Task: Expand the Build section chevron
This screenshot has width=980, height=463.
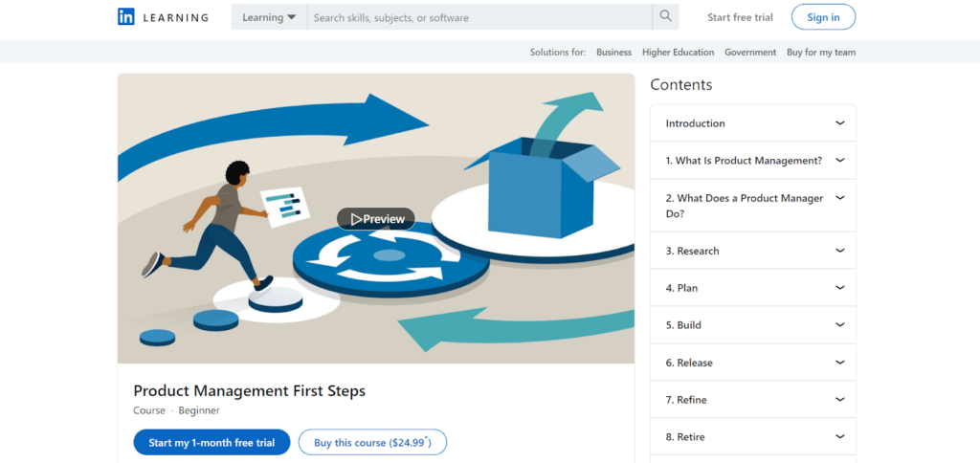Action: [x=840, y=325]
